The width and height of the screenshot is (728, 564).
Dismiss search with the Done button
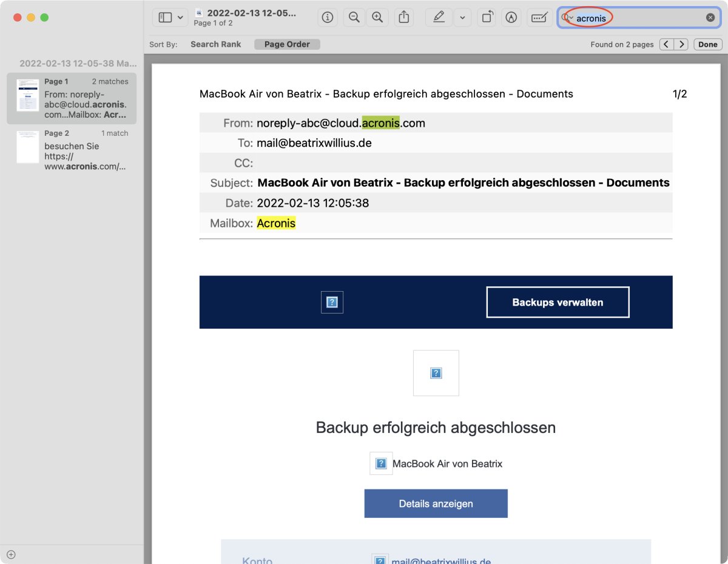[707, 44]
